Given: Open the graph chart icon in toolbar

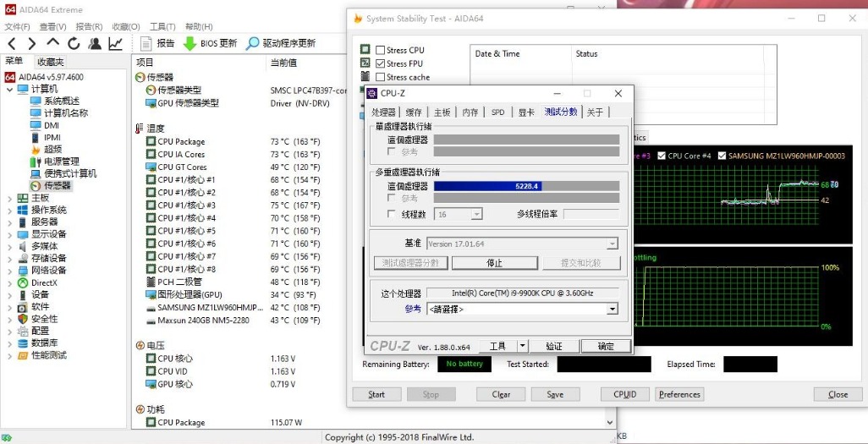Looking at the screenshot, I should 115,43.
